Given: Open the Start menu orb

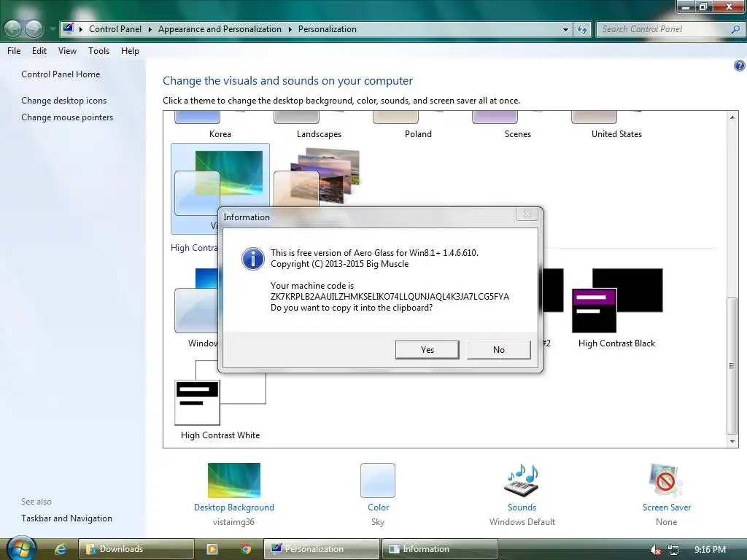Looking at the screenshot, I should click(22, 548).
